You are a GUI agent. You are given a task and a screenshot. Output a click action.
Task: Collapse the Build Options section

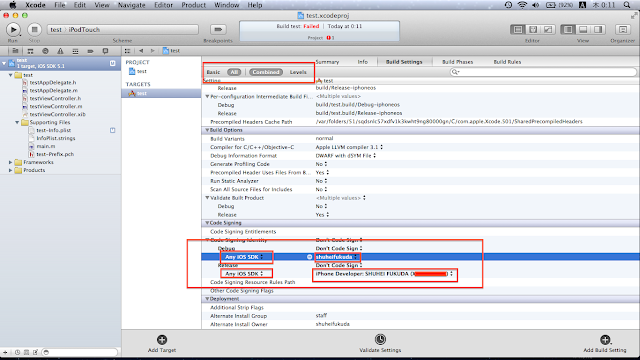(207, 130)
